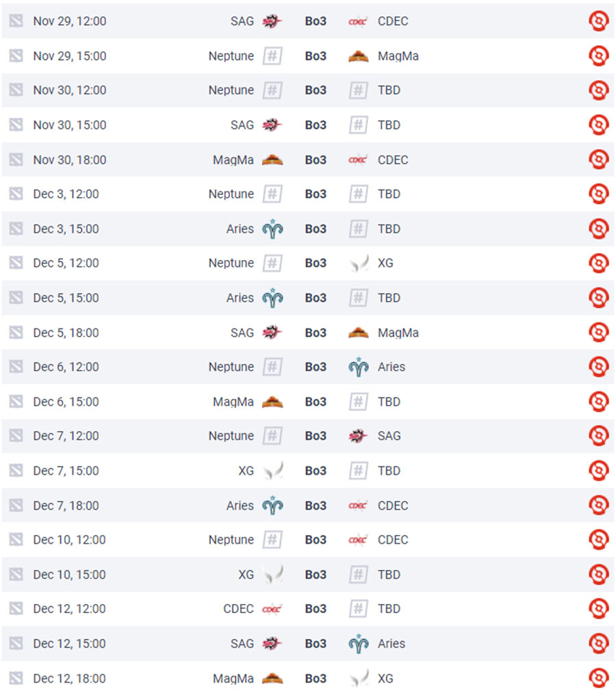Open the MagMa team link on Nov 30, 18:00

[233, 159]
